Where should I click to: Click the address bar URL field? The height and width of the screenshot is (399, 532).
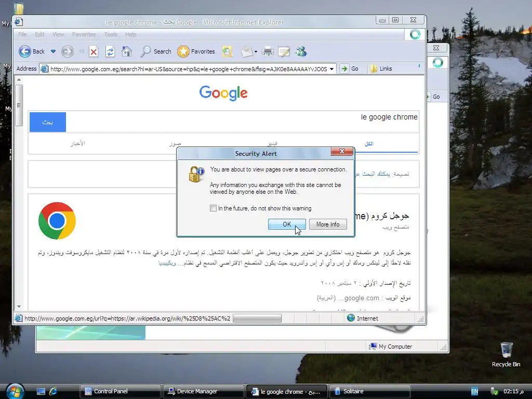pyautogui.click(x=188, y=69)
